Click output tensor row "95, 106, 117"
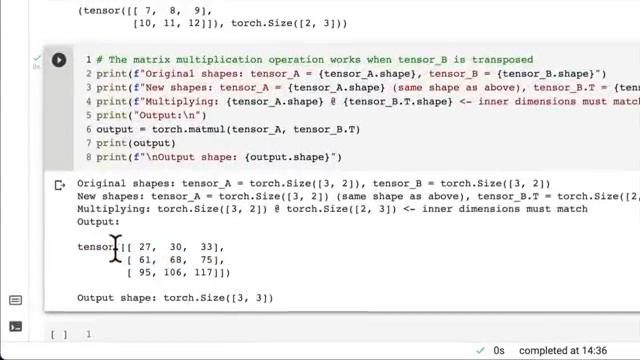This screenshot has width=640, height=360. coord(178,272)
